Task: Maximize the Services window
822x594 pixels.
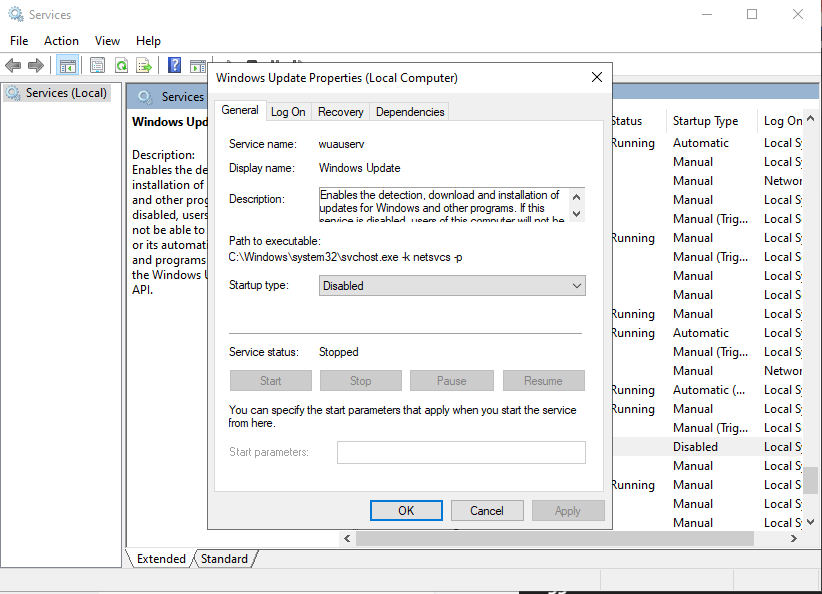Action: click(752, 14)
